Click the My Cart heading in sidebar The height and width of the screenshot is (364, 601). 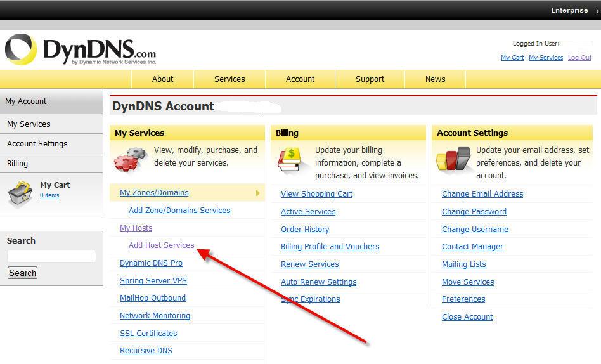(55, 185)
